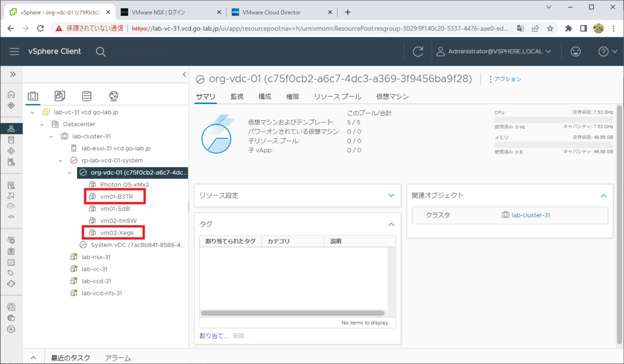Screen dimensions: 624x364
Task: Open the アクション menu for org-vdc-01
Action: (x=504, y=79)
